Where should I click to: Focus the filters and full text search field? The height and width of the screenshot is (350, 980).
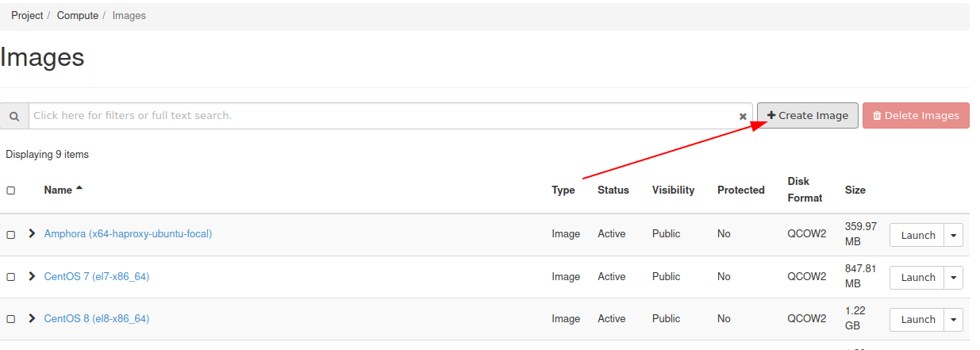tap(381, 116)
